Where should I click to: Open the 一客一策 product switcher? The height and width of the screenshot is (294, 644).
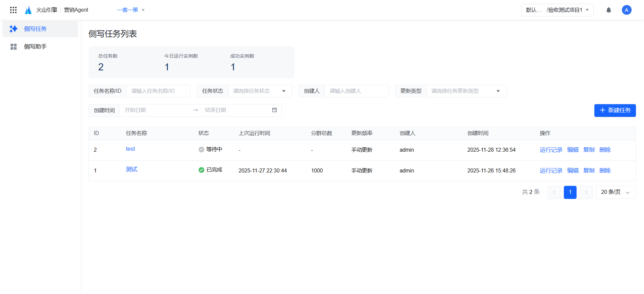click(131, 10)
